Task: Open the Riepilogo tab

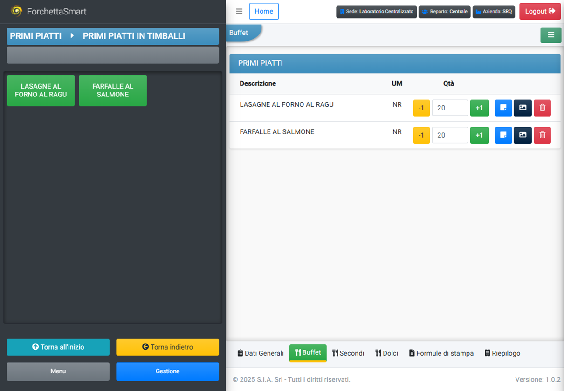Action: pyautogui.click(x=502, y=353)
